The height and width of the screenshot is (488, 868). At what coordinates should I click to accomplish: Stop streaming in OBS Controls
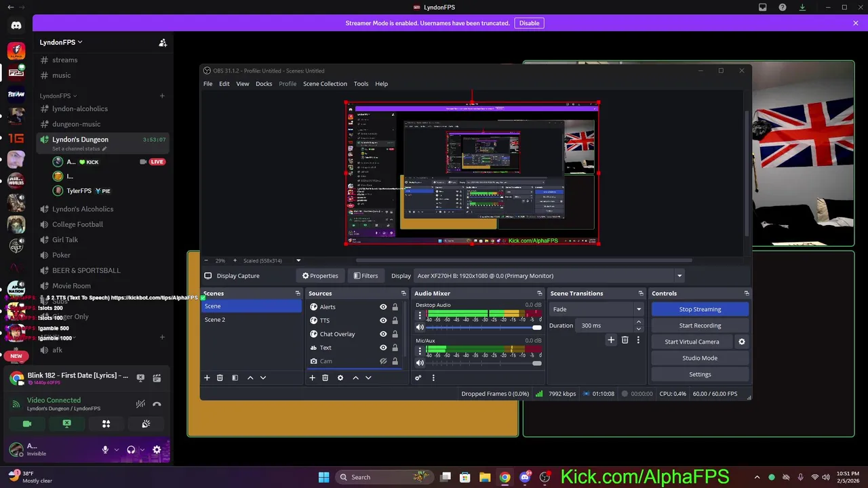700,309
